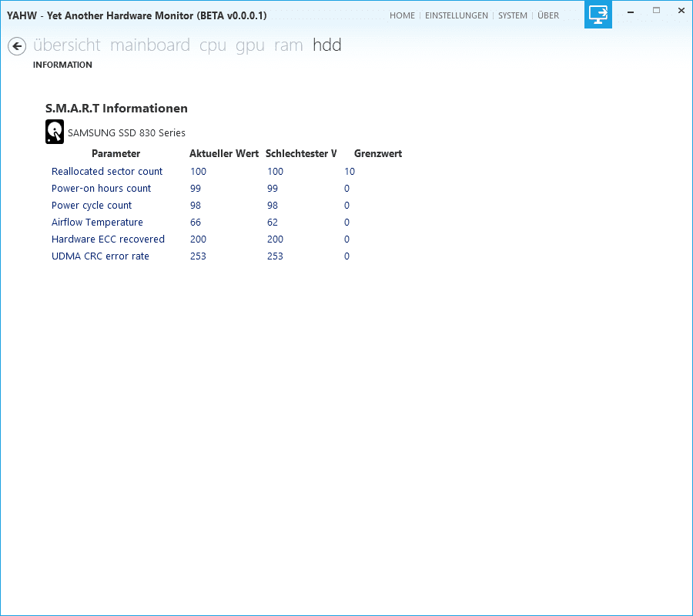Close the YAHW window
The width and height of the screenshot is (693, 616).
(x=681, y=11)
